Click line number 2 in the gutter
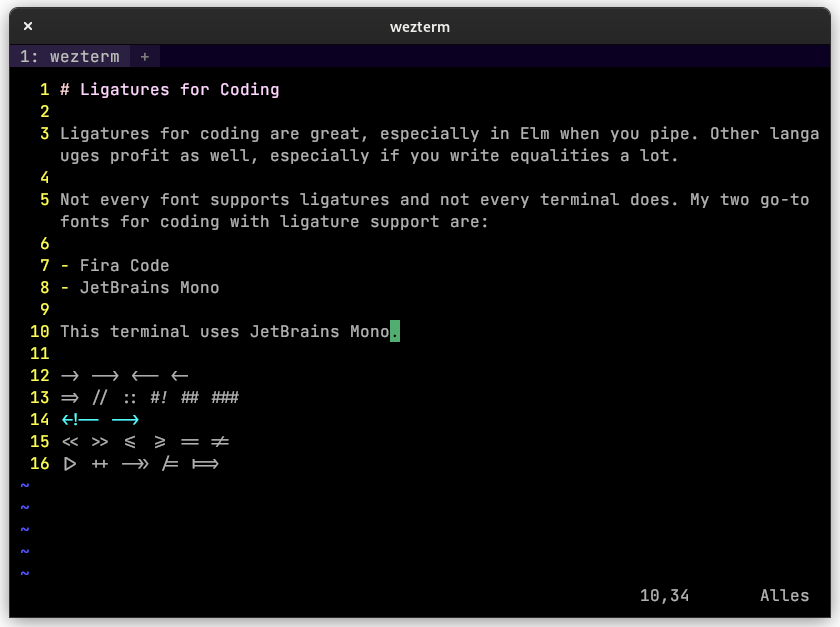This screenshot has width=840, height=627. tap(44, 111)
